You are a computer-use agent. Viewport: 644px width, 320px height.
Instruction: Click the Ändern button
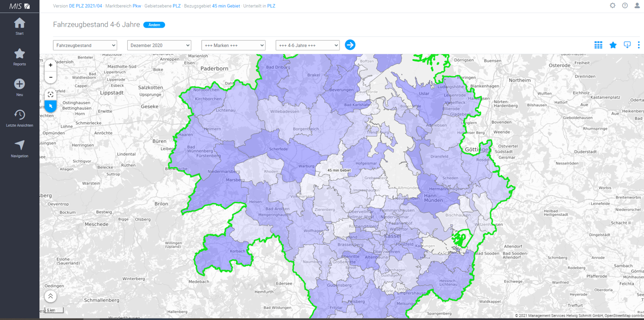point(154,25)
